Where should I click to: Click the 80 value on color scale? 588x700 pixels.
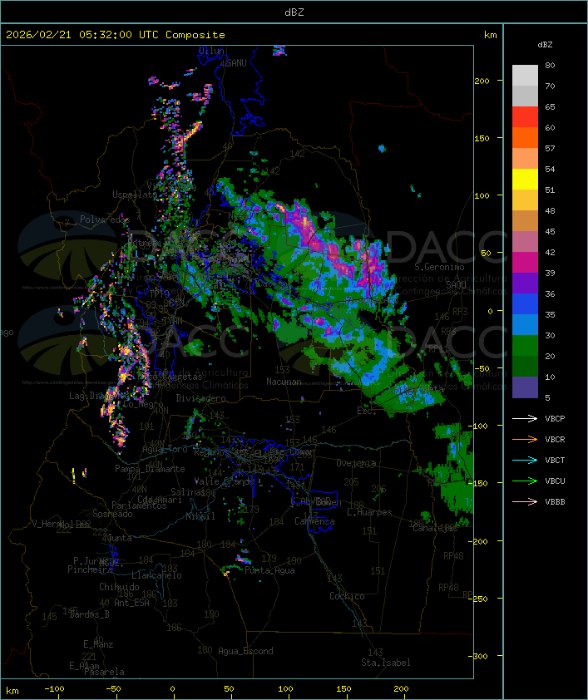550,65
